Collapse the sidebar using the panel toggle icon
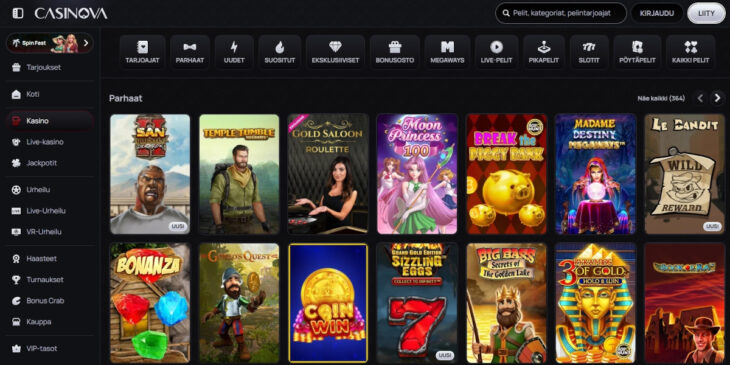 18,13
